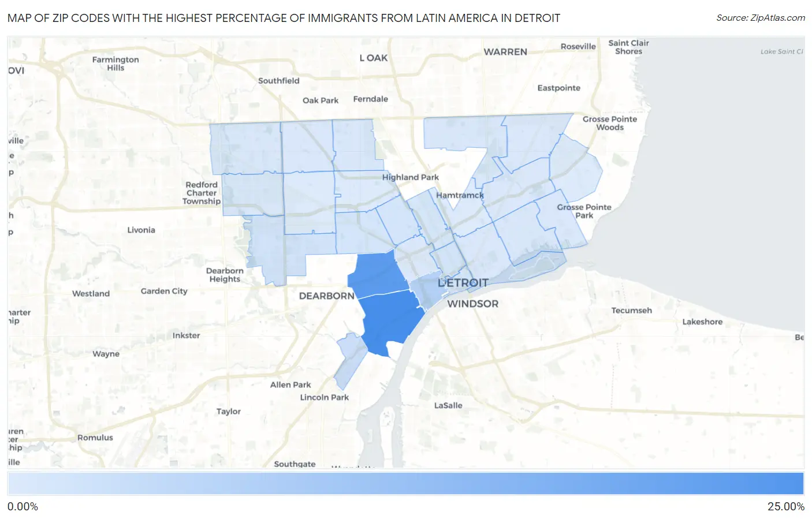This screenshot has width=812, height=519.
Task: Click the Roseville label
Action: point(578,46)
